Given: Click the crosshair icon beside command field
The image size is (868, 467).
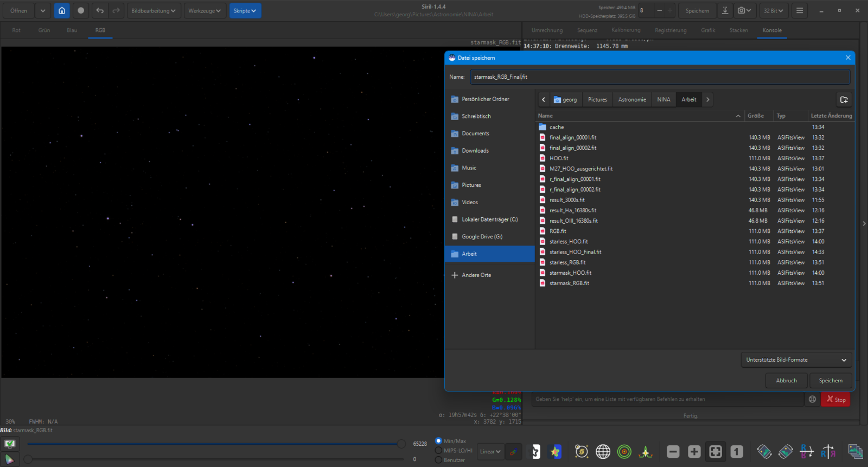Looking at the screenshot, I should pyautogui.click(x=812, y=399).
